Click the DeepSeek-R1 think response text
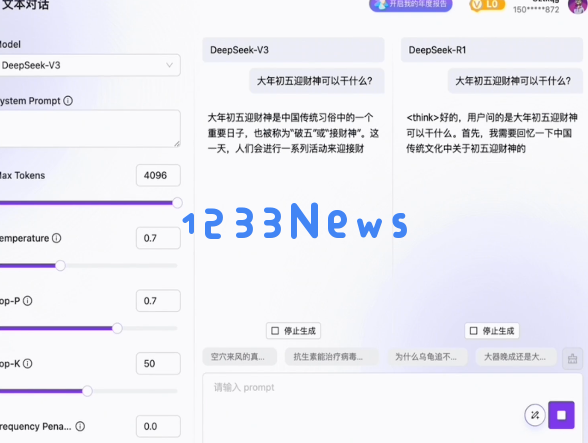 click(x=492, y=133)
